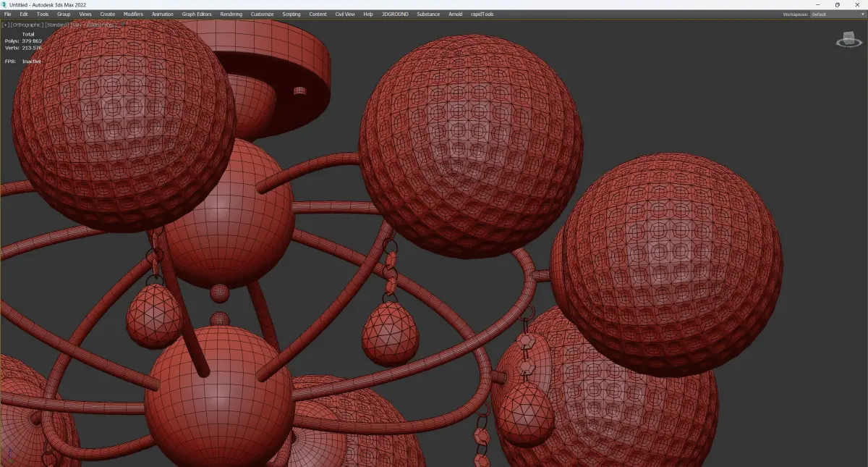This screenshot has height=467, width=868.
Task: Open the viewport filter icon after Edged Faces
Action: 122,25
